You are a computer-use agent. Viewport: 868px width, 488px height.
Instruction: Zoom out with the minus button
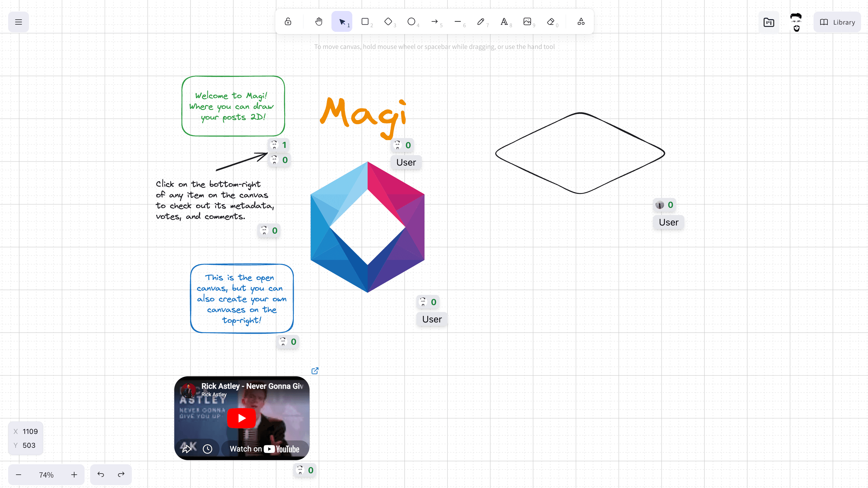19,474
